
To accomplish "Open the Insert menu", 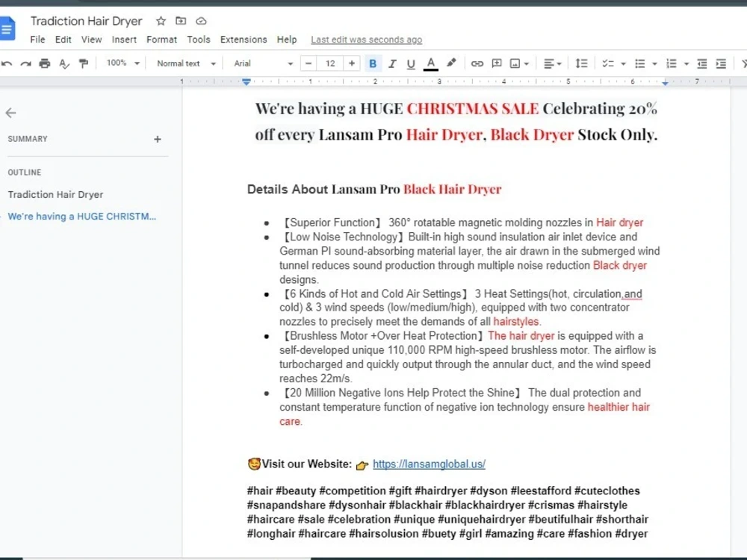I will 124,40.
